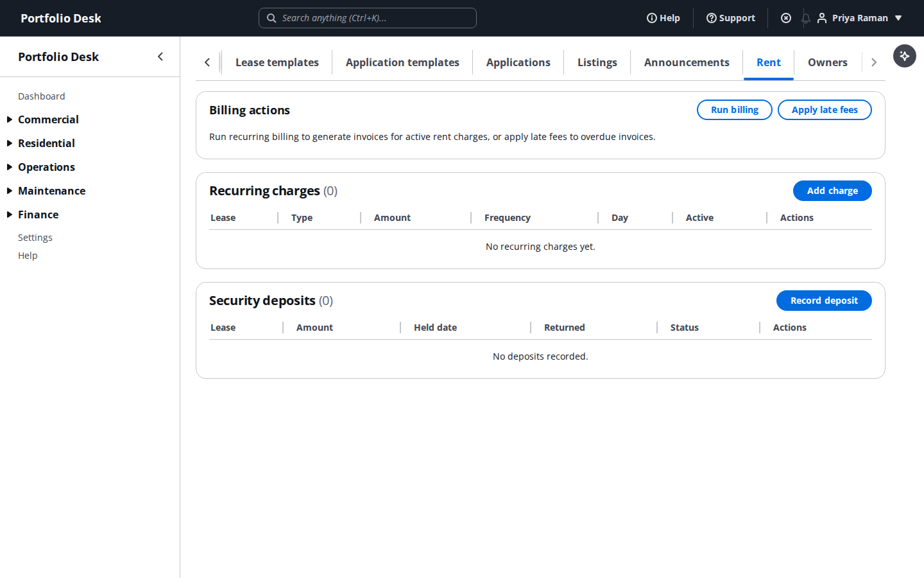The height and width of the screenshot is (578, 924).
Task: Click the user profile avatar icon
Action: click(x=821, y=18)
